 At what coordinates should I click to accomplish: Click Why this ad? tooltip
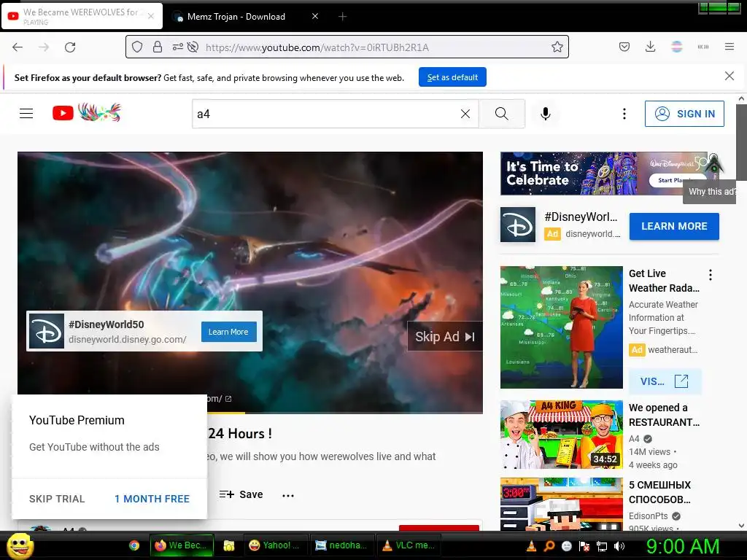pos(711,192)
